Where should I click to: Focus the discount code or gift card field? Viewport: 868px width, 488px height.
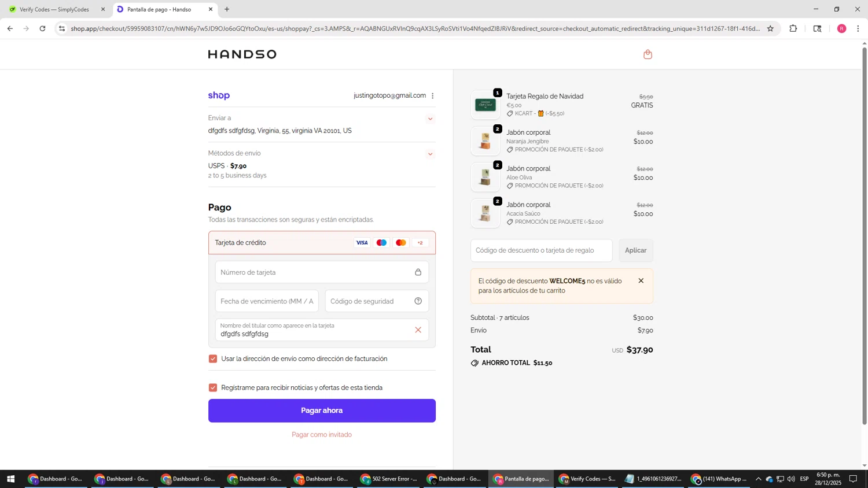point(541,250)
